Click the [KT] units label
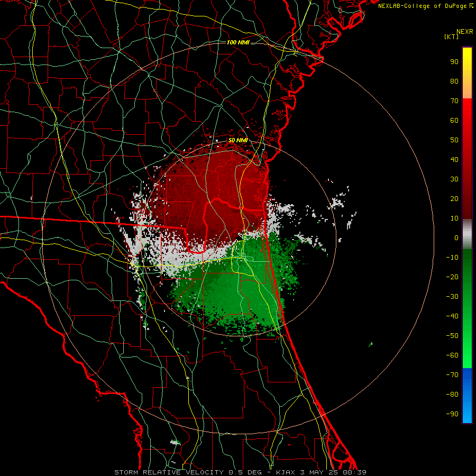Viewport: 476px width, 476px height. [x=451, y=36]
